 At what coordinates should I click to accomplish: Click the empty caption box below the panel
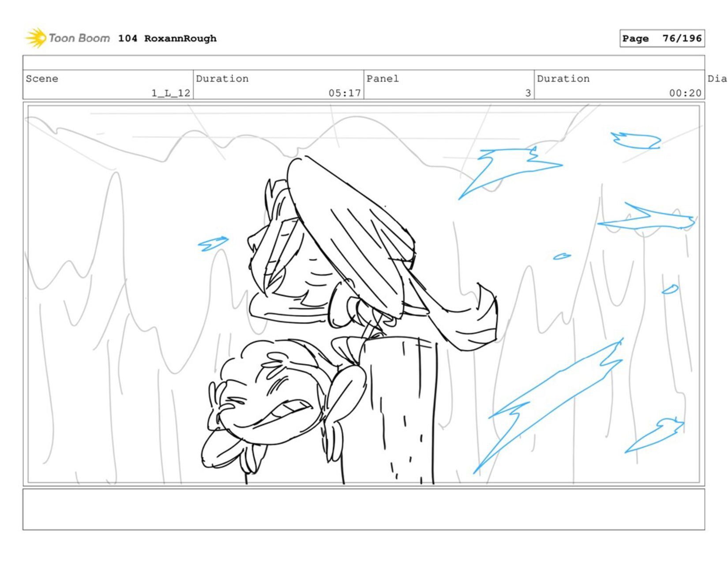point(364,509)
